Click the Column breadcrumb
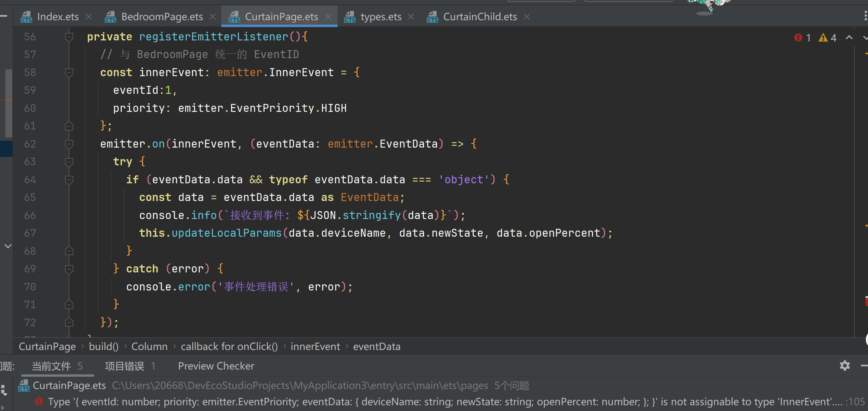The height and width of the screenshot is (411, 868). (149, 346)
